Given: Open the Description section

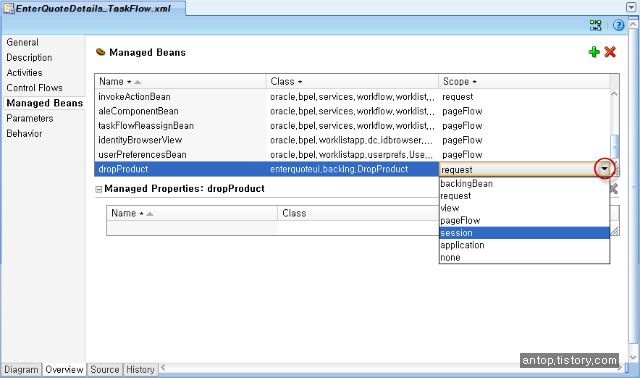Looking at the screenshot, I should 29,58.
